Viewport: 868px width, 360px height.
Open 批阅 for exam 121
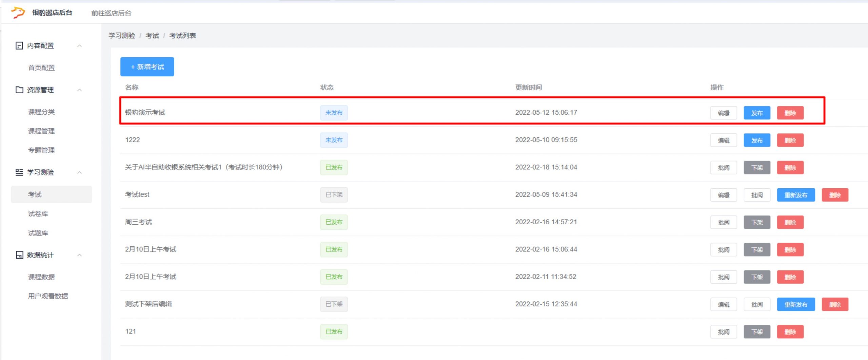tap(724, 332)
